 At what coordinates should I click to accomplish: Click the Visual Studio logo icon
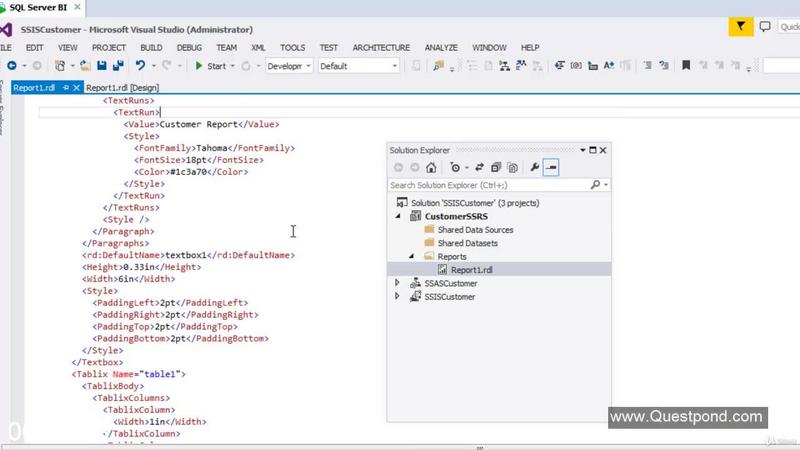(x=6, y=30)
